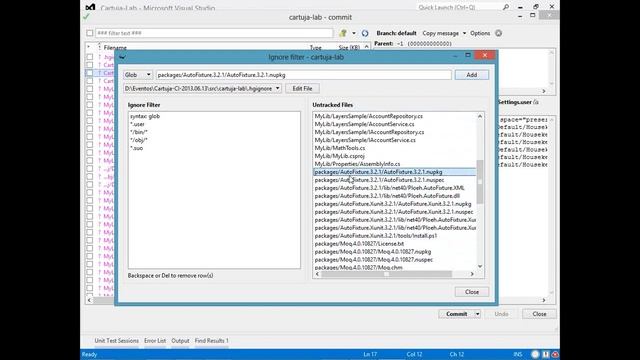Open the Error List tab
The width and height of the screenshot is (640, 360).
point(155,340)
